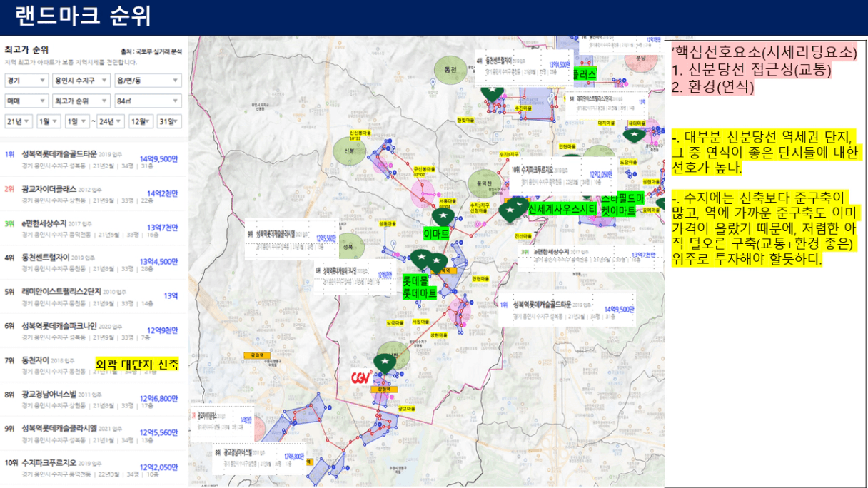The height and width of the screenshot is (488, 868).
Task: Select 1위 성복역롯데캐슬골드타운 in the ranking list
Action: coord(91,158)
